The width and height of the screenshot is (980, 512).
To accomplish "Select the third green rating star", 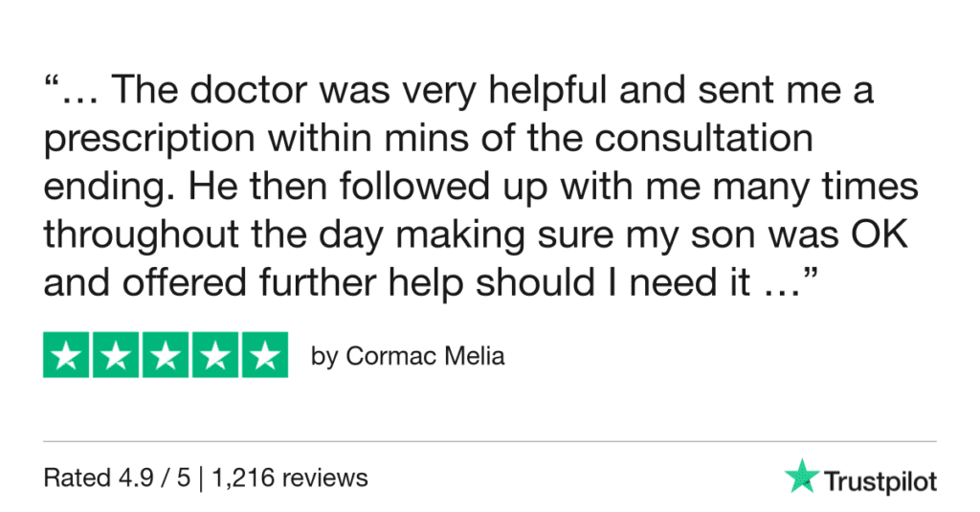I will pyautogui.click(x=166, y=355).
